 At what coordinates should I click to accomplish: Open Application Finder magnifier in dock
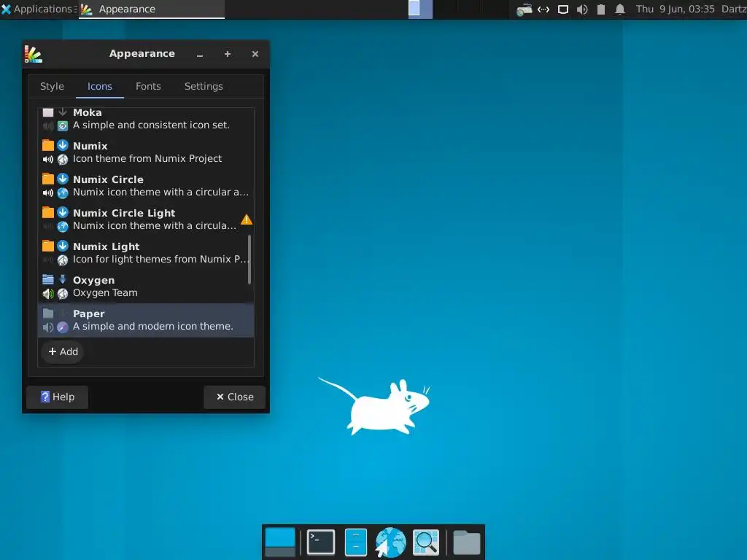426,542
